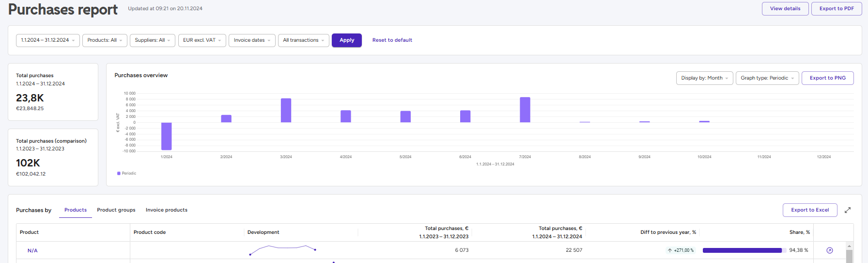The width and height of the screenshot is (868, 263).
Task: Change Graph type: Periodic selector
Action: 767,78
